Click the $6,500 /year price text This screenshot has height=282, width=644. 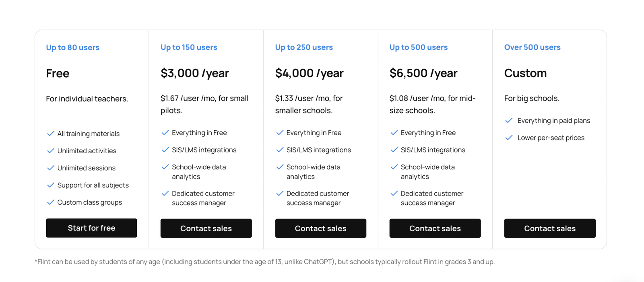[423, 73]
